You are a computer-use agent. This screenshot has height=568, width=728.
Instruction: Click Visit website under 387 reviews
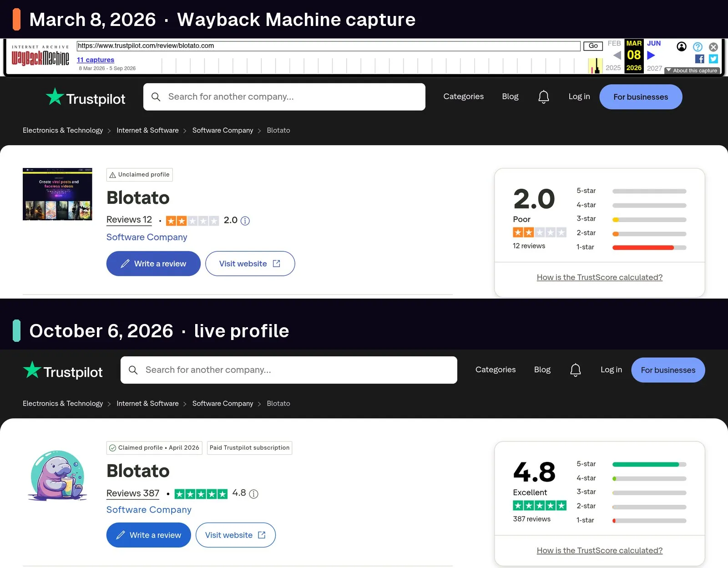pos(235,535)
